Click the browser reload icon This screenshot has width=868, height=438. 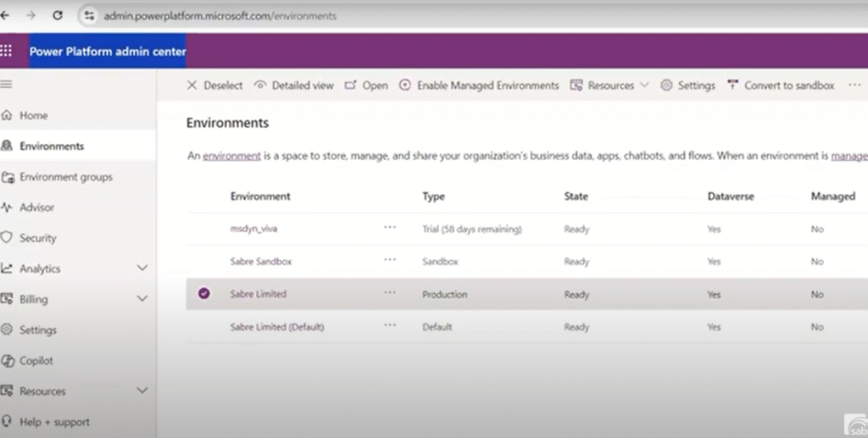58,15
